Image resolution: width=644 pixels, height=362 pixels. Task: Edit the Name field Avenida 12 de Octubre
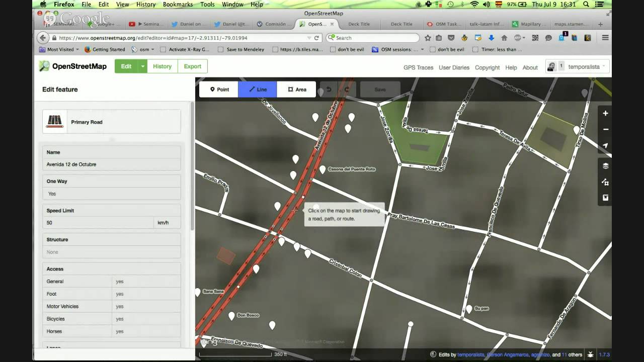[112, 164]
